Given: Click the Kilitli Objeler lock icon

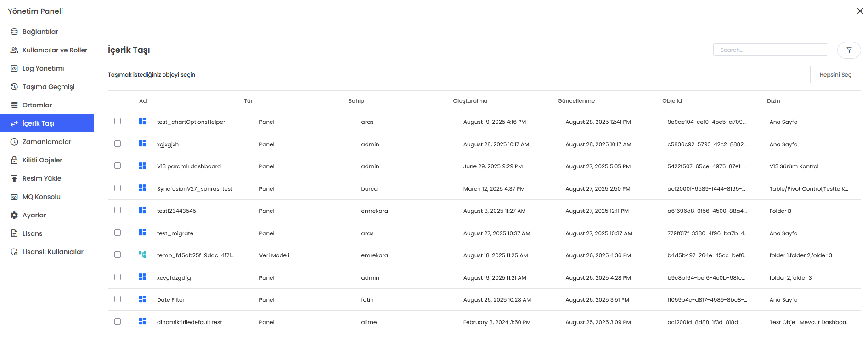Looking at the screenshot, I should click(14, 160).
